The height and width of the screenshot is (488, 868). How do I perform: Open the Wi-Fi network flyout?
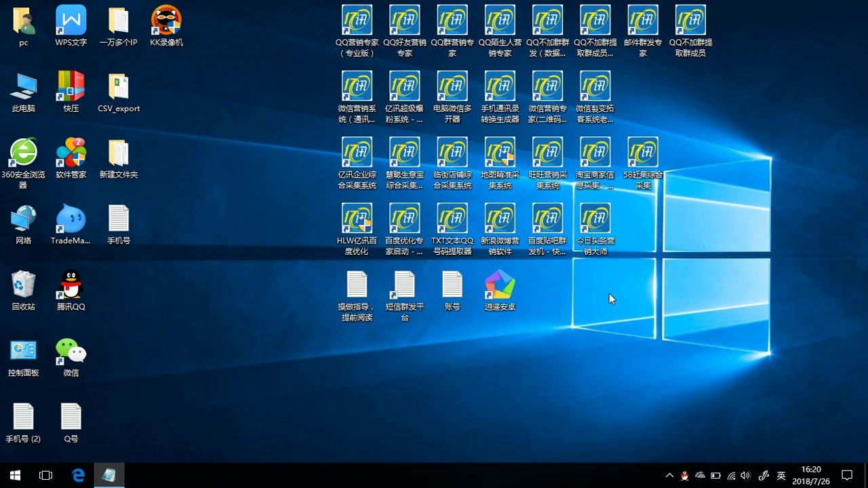[731, 475]
